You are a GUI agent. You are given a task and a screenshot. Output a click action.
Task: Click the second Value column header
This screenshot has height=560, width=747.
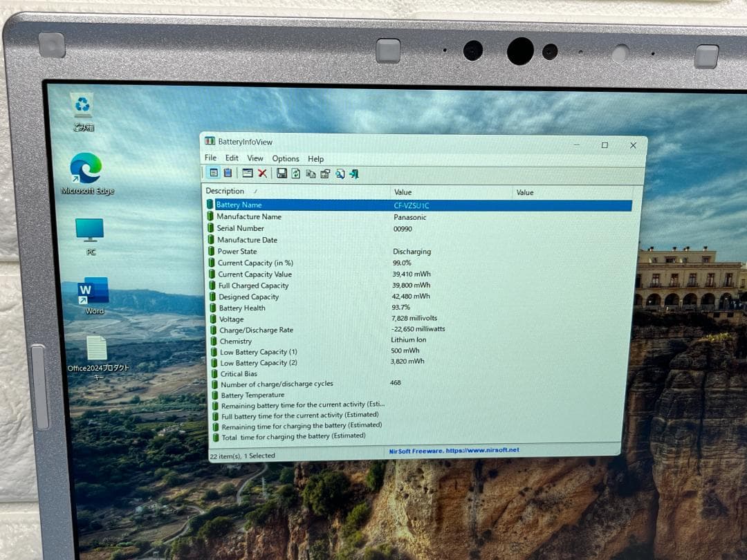tap(525, 192)
